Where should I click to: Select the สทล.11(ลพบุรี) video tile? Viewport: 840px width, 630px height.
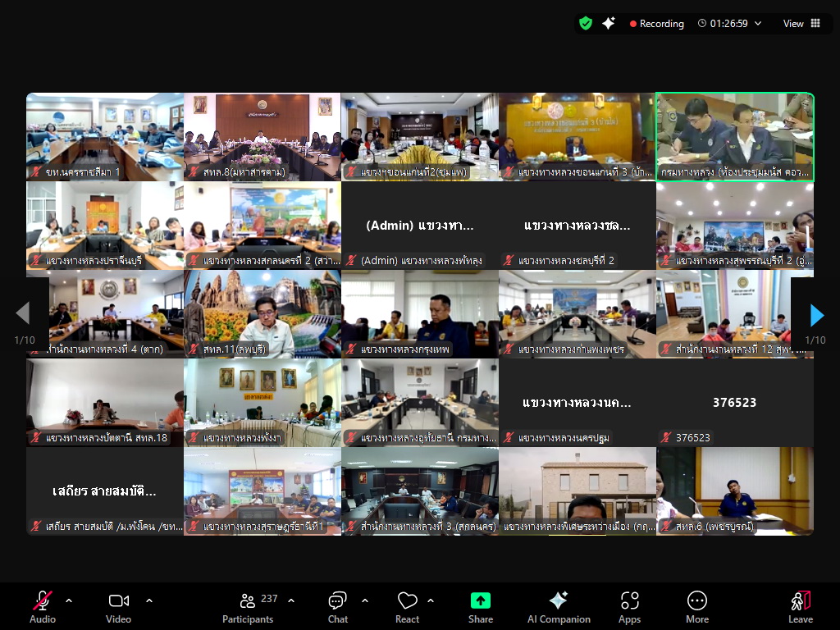[262, 314]
